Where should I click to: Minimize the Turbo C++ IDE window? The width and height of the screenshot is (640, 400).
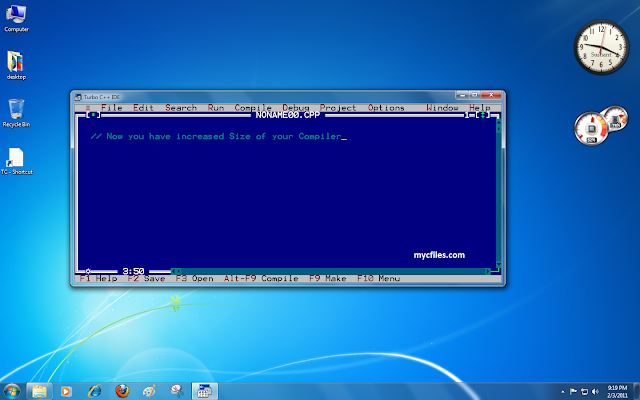pyautogui.click(x=462, y=95)
